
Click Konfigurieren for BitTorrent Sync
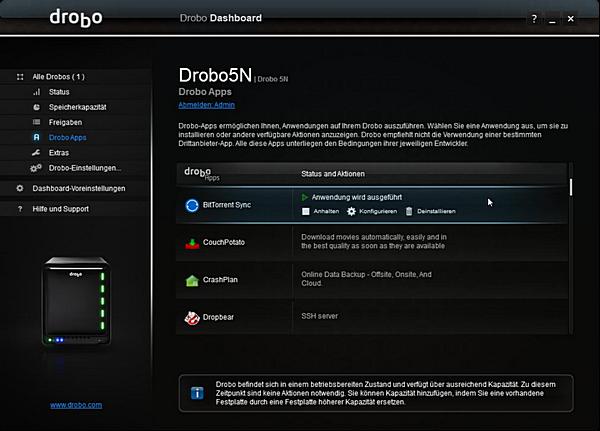pos(378,211)
